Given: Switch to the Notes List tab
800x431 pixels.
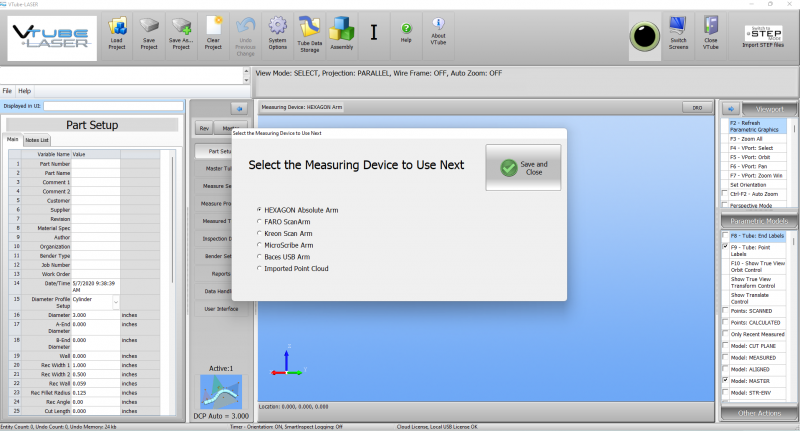Looking at the screenshot, I should click(37, 140).
